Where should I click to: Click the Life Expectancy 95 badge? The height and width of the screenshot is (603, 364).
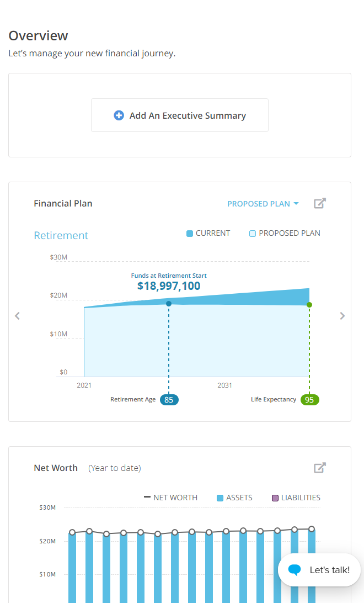click(x=310, y=399)
